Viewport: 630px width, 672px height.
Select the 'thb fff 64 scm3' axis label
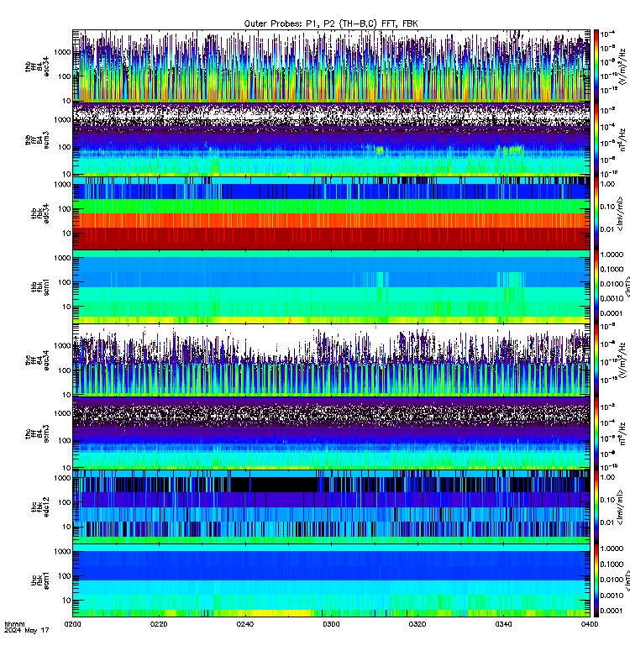(x=37, y=140)
